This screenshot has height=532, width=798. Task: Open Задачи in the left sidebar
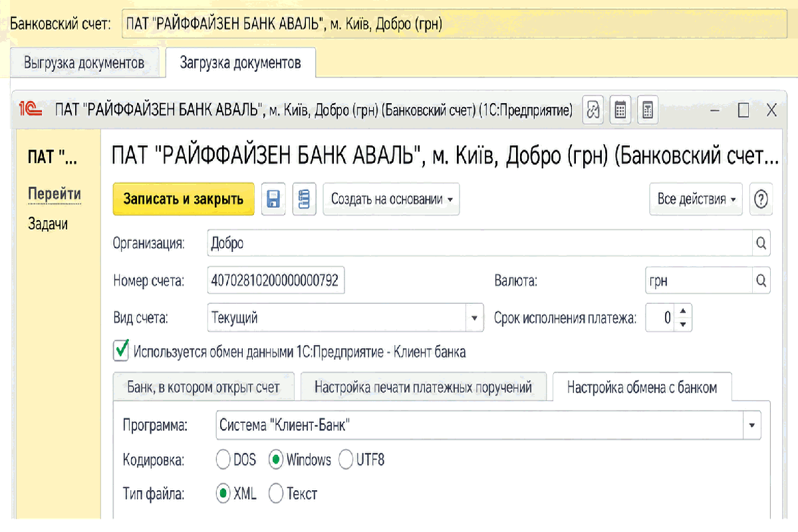(x=48, y=223)
